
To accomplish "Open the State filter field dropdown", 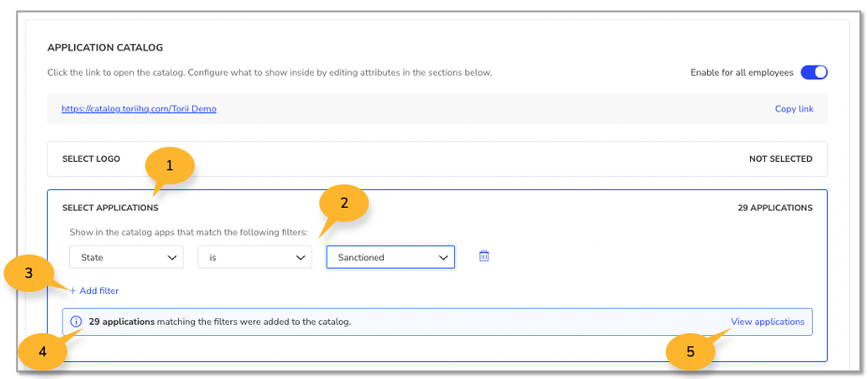I will pos(126,257).
